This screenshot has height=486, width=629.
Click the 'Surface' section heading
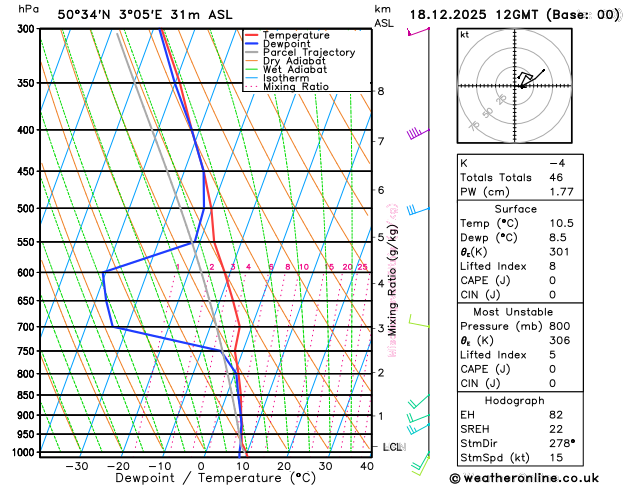tap(515, 209)
